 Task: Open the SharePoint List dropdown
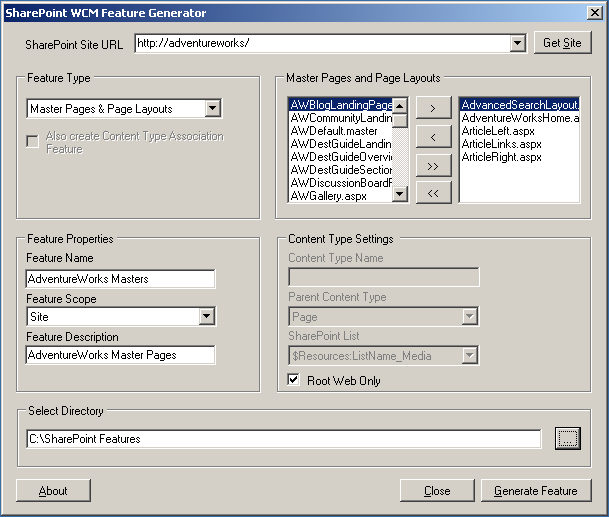[x=470, y=355]
